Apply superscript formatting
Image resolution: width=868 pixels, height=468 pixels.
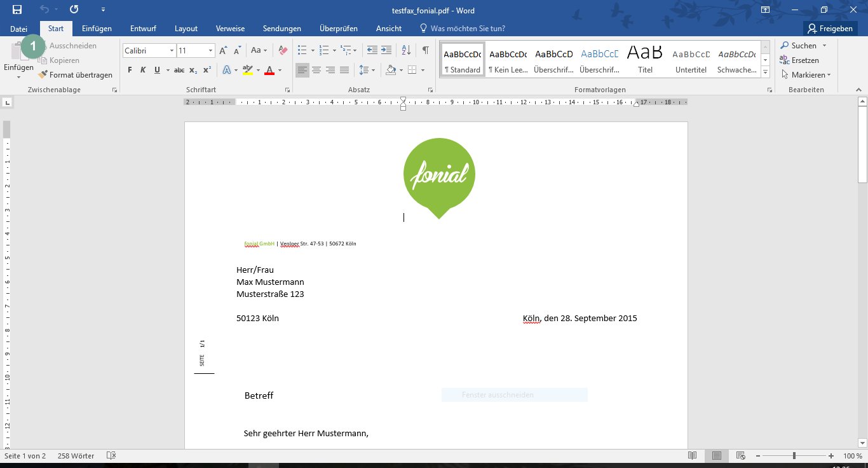(207, 70)
